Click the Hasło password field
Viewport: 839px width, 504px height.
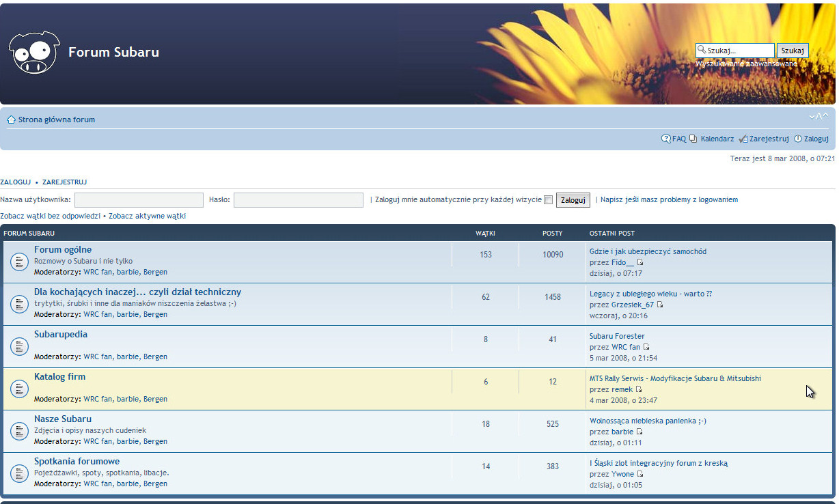click(x=298, y=200)
